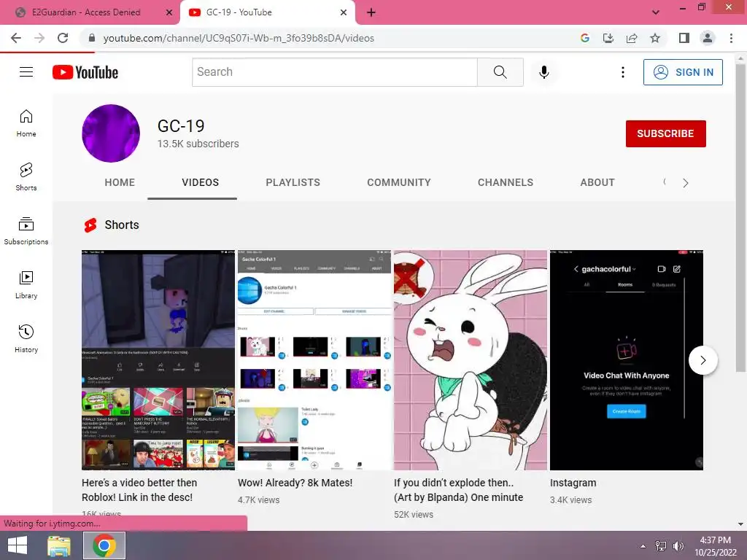The image size is (747, 560).
Task: Open Library in the sidebar
Action: pyautogui.click(x=26, y=285)
